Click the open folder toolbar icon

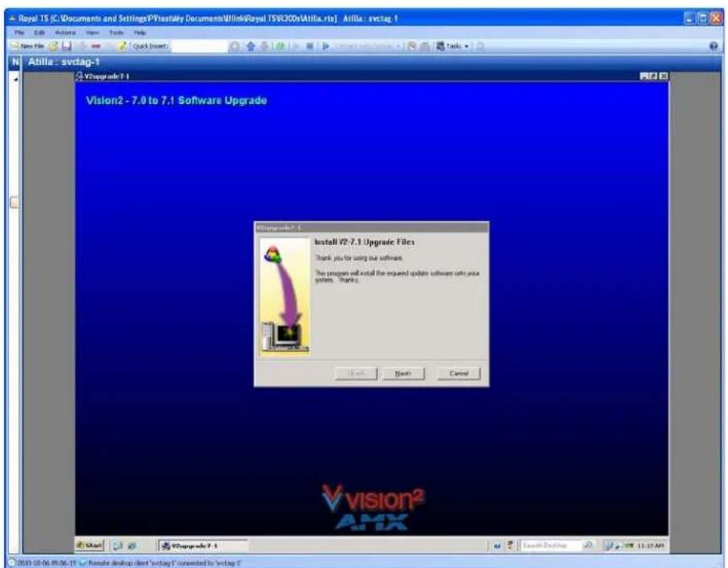(x=54, y=46)
